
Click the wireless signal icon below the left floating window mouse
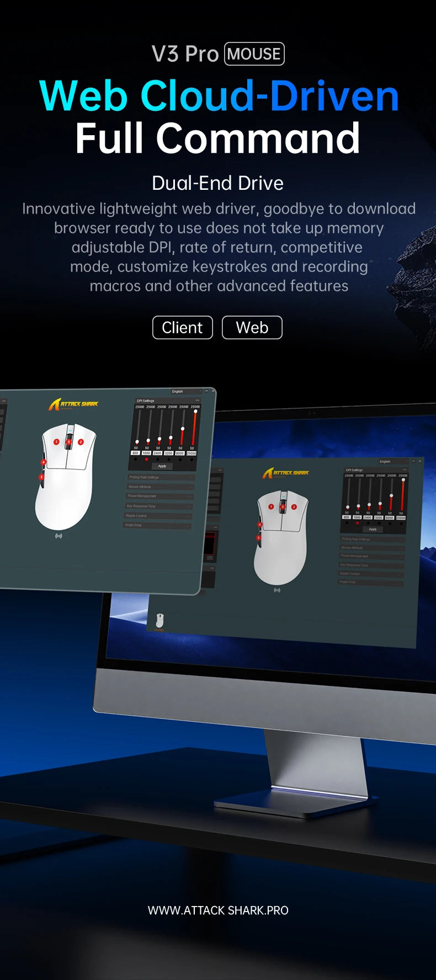tap(59, 536)
